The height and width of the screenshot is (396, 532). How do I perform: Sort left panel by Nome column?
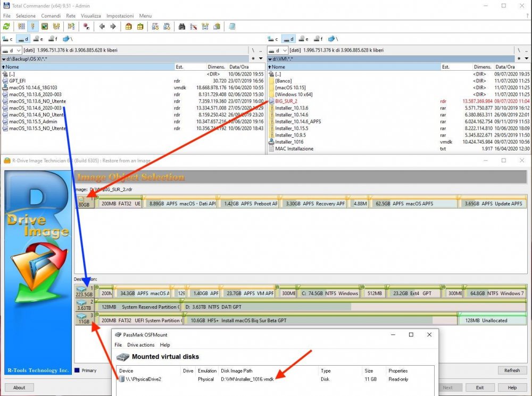pyautogui.click(x=88, y=67)
